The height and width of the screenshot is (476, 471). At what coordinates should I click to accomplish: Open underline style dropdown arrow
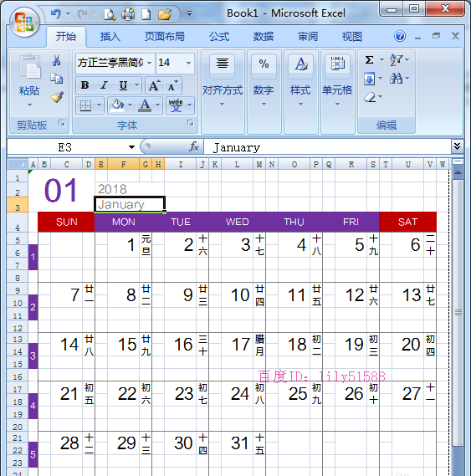[x=137, y=85]
